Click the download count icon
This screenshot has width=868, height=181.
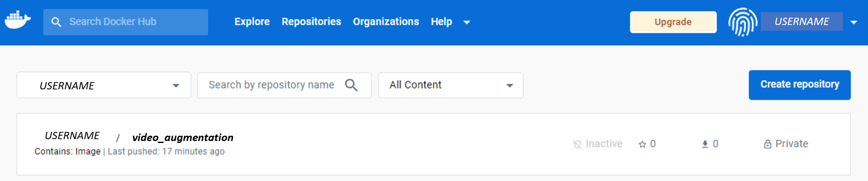pos(705,144)
